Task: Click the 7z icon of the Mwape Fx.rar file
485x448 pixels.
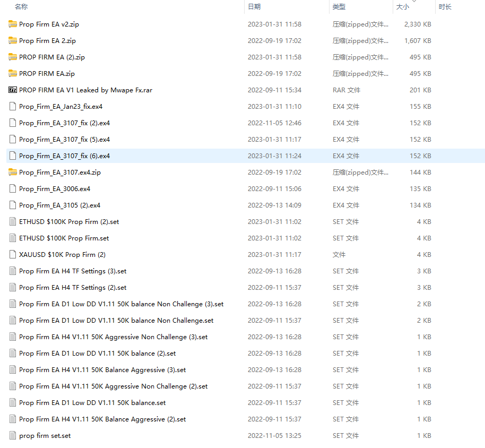Action: pos(13,90)
